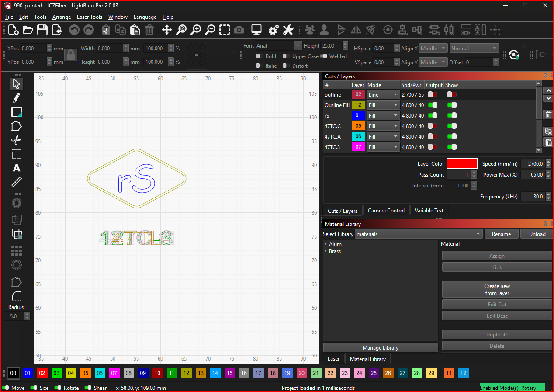Open the Align X Middle dropdown
Viewport: 554px width, 392px height.
pyautogui.click(x=433, y=49)
